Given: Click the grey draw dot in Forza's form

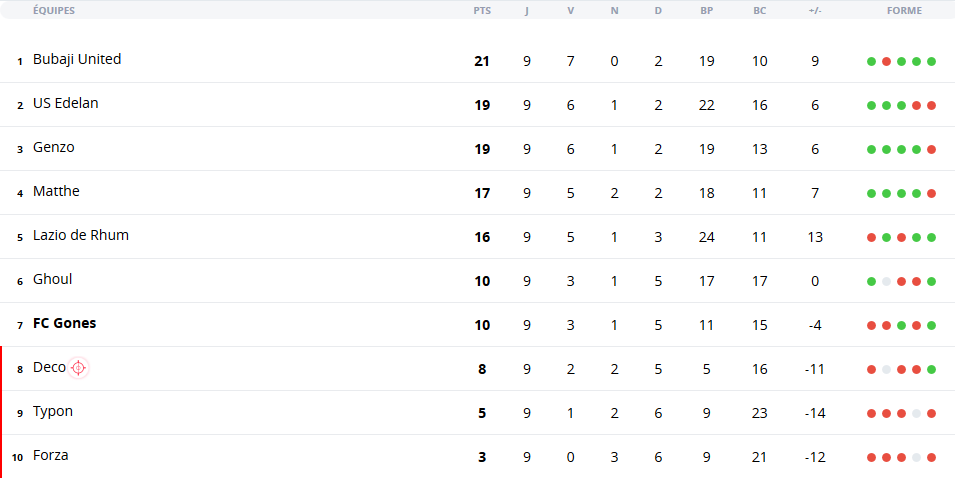Looking at the screenshot, I should (x=916, y=457).
